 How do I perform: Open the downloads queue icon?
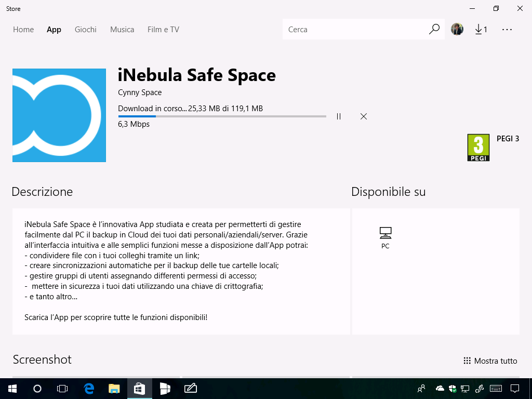click(x=481, y=30)
